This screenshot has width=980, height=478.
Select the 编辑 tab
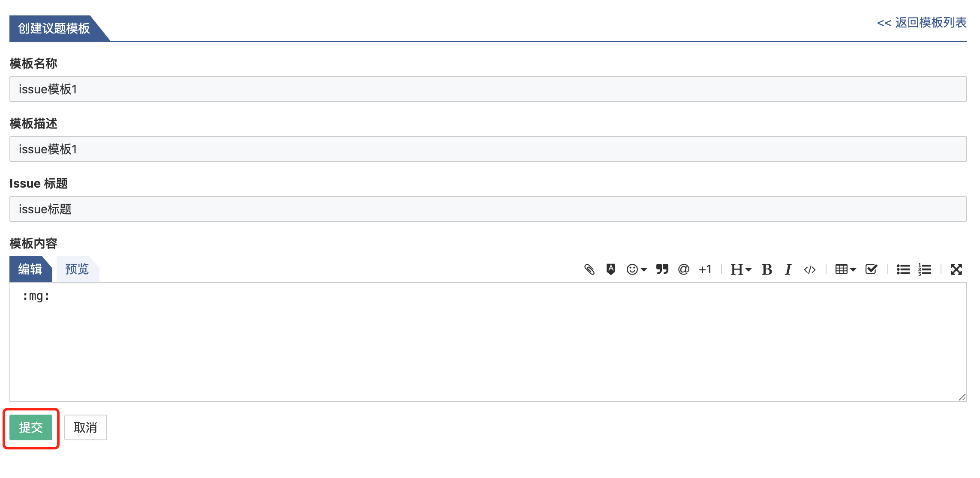[30, 269]
